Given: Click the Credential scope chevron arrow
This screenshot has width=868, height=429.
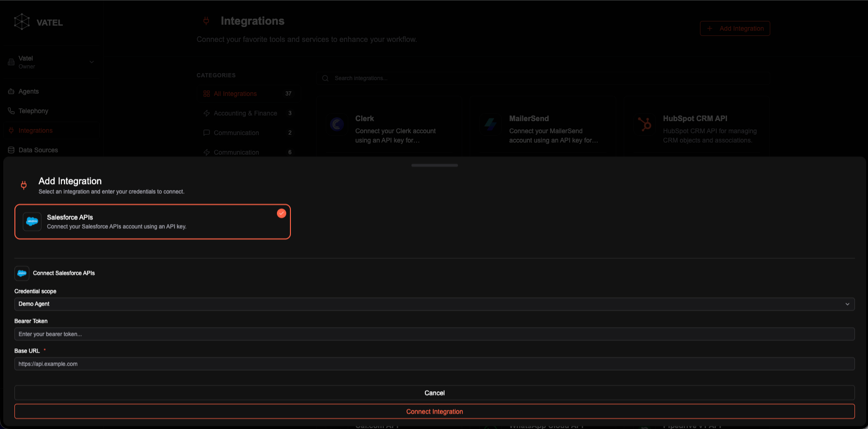Looking at the screenshot, I should click(x=848, y=304).
